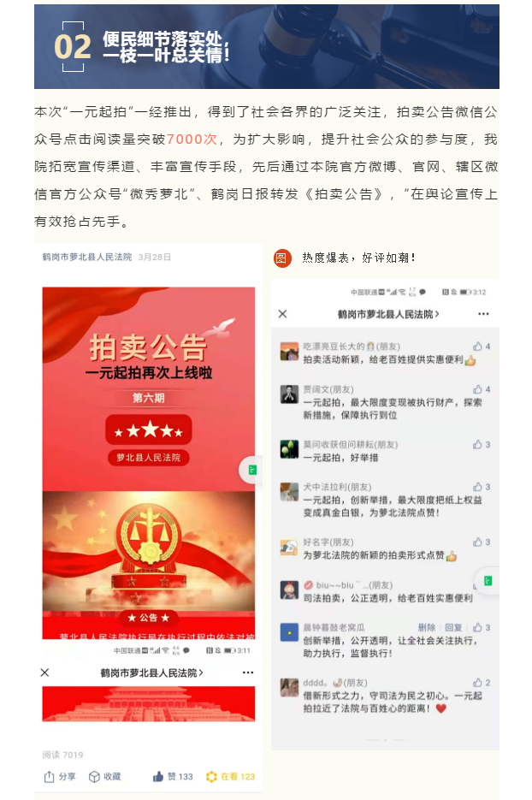Image resolution: width=532 pixels, height=800 pixels.
Task: Click the green floating side tab on auction poster
Action: click(x=251, y=470)
